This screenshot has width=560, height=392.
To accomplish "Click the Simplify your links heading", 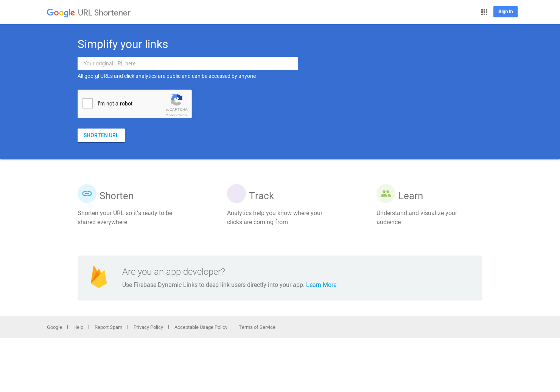I will (x=123, y=44).
